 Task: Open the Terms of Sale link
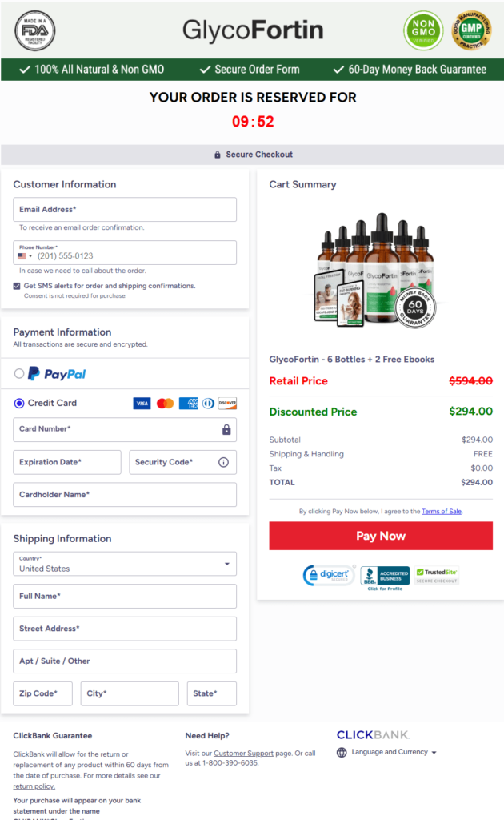[x=441, y=511]
